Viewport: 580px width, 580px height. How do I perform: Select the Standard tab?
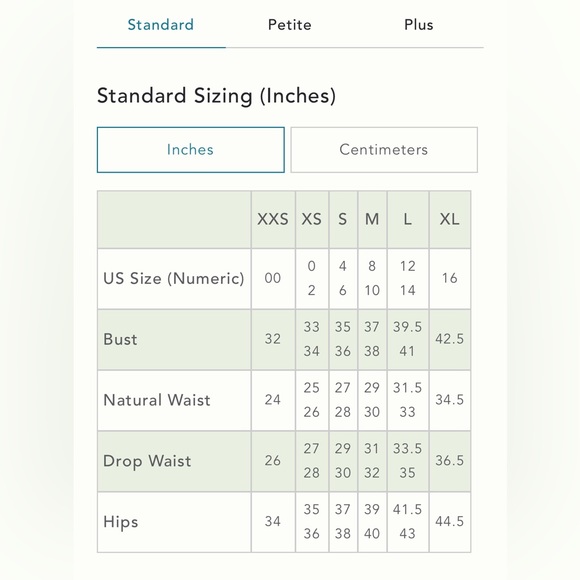161,25
